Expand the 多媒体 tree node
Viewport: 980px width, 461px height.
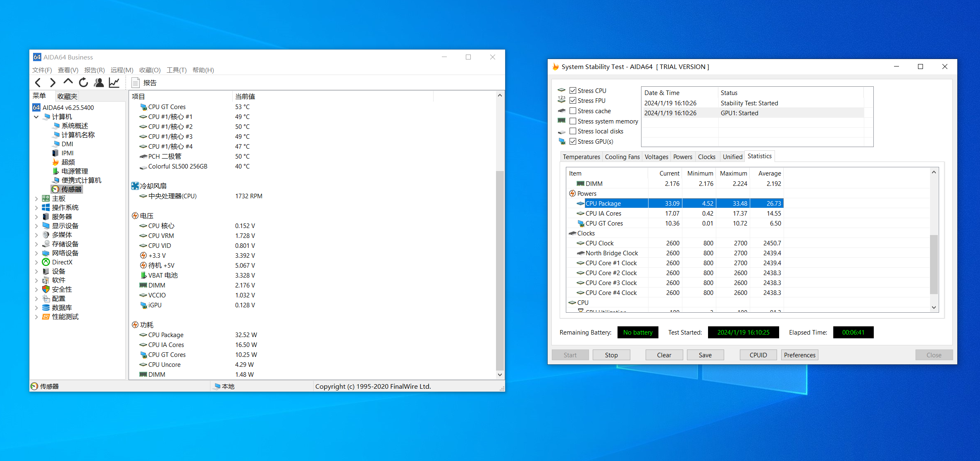[x=36, y=235]
